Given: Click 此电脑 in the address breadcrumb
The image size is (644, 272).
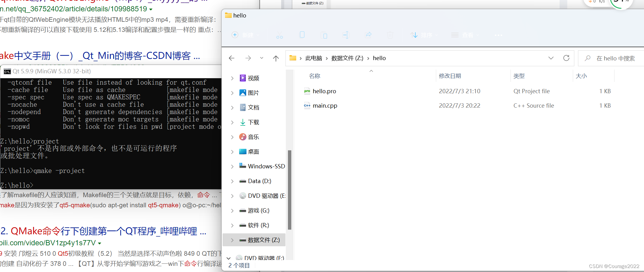Looking at the screenshot, I should point(313,58).
